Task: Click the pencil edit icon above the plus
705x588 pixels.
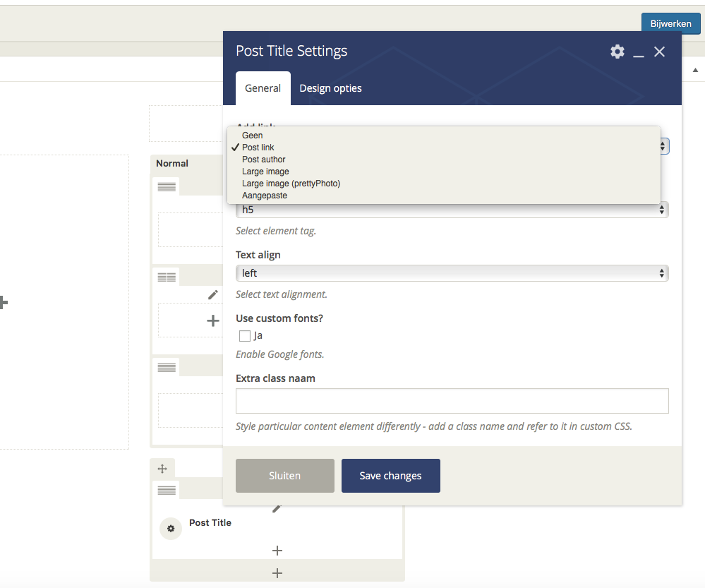Action: pyautogui.click(x=213, y=295)
